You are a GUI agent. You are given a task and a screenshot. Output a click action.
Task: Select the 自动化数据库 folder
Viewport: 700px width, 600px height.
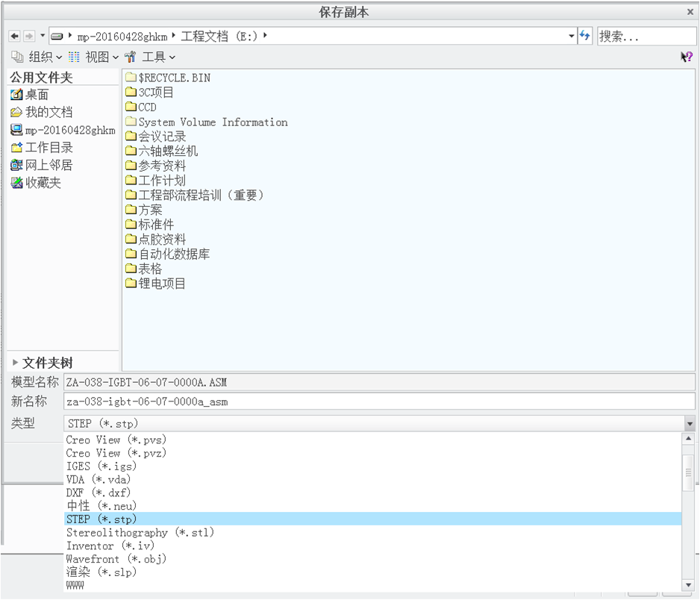(168, 254)
